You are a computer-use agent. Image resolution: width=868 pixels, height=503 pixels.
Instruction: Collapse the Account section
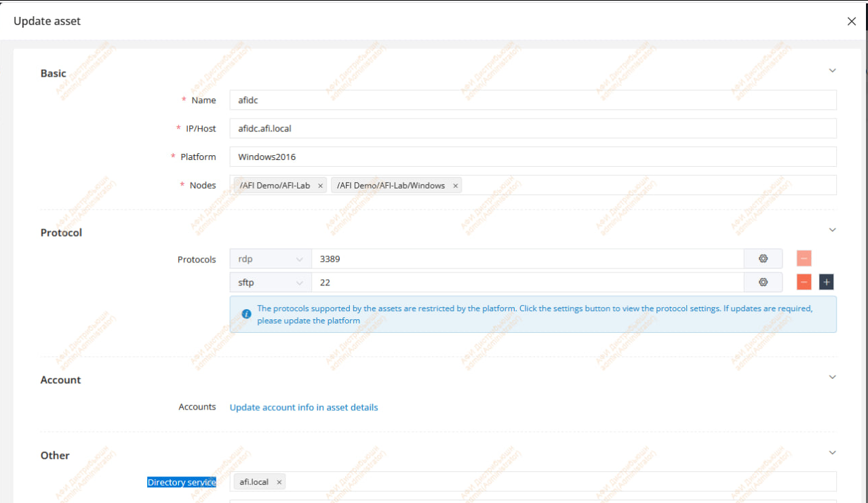833,377
